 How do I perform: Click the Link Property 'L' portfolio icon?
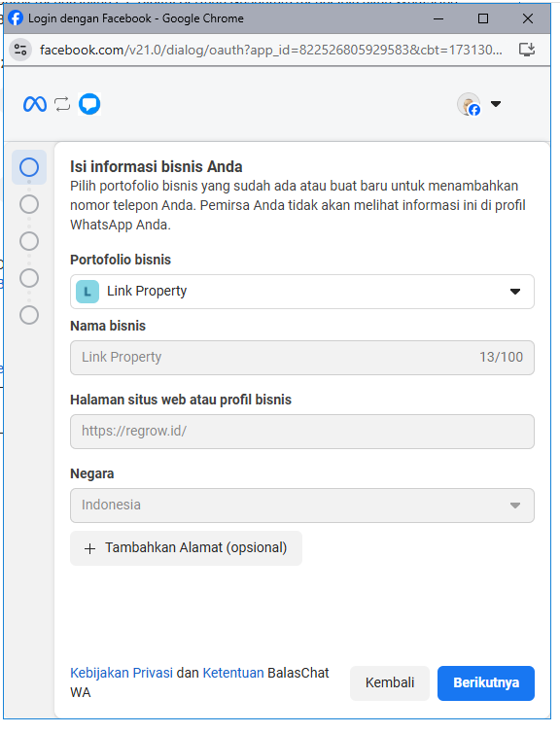87,292
